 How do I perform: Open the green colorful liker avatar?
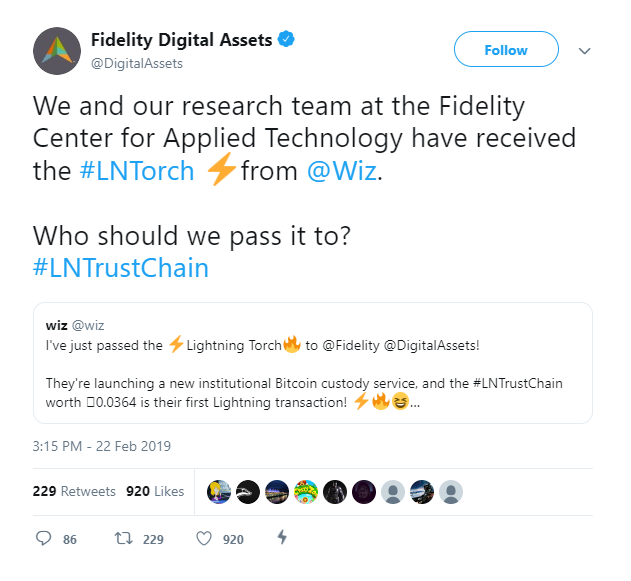(x=306, y=492)
